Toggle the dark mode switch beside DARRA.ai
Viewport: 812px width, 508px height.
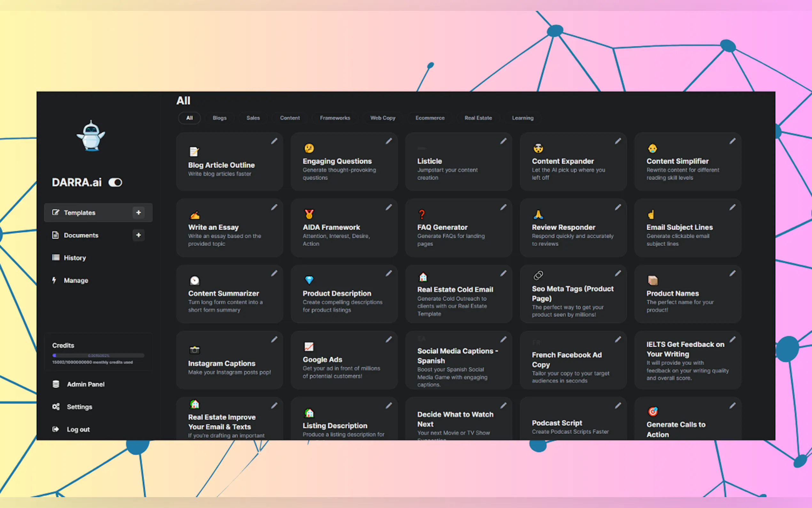click(x=115, y=182)
